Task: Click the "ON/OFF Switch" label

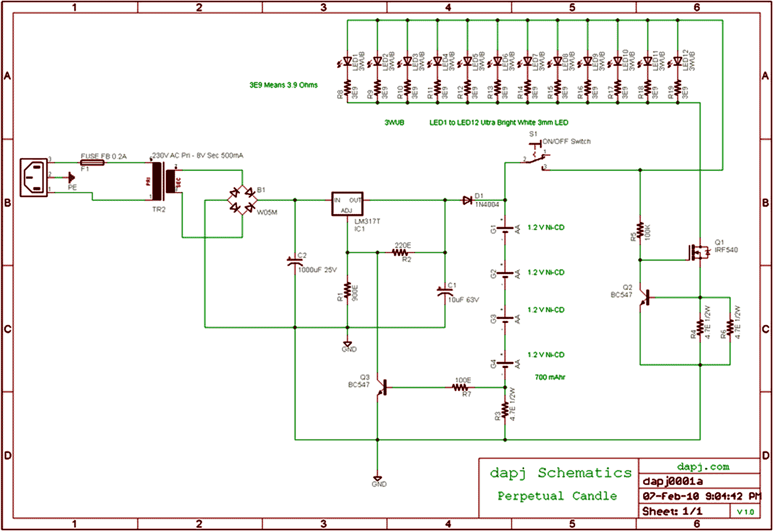Action: [566, 141]
